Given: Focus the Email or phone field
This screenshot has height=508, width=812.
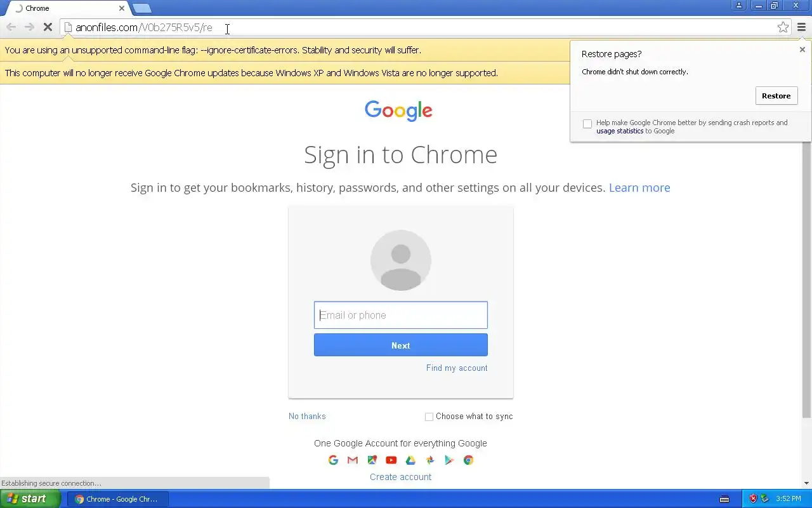Looking at the screenshot, I should tap(401, 315).
